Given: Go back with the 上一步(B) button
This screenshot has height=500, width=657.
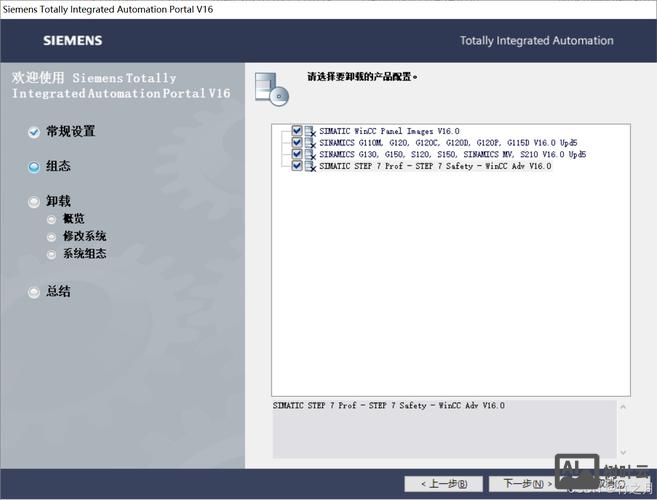Looking at the screenshot, I should 443,484.
